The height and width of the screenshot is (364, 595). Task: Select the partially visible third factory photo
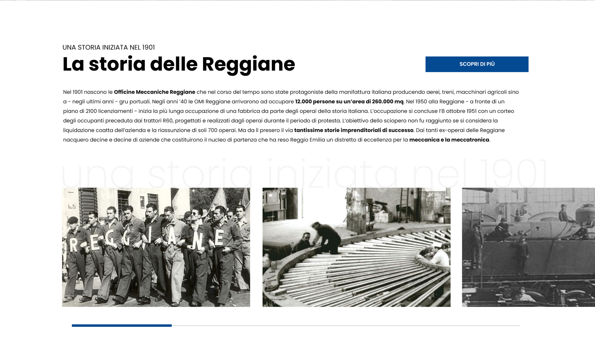click(x=528, y=247)
